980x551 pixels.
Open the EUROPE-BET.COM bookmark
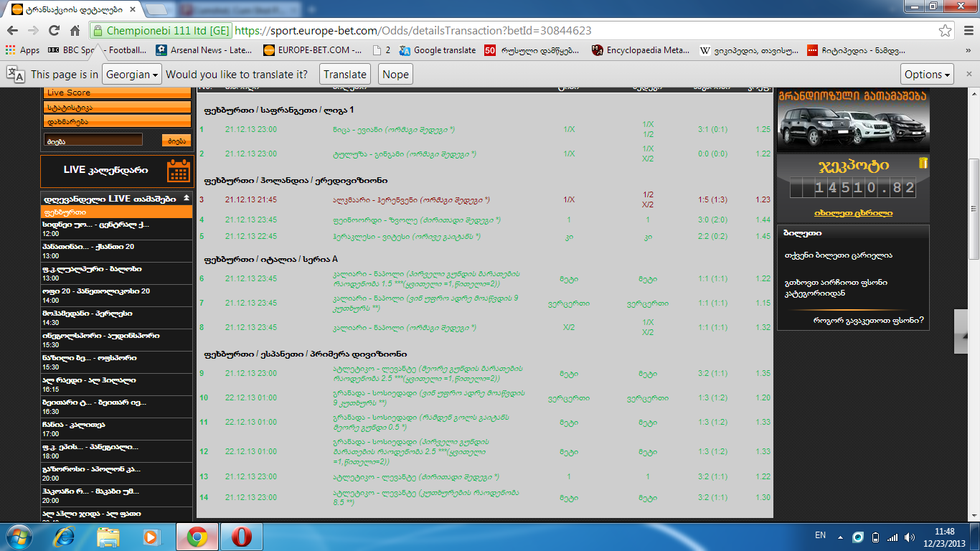point(312,50)
